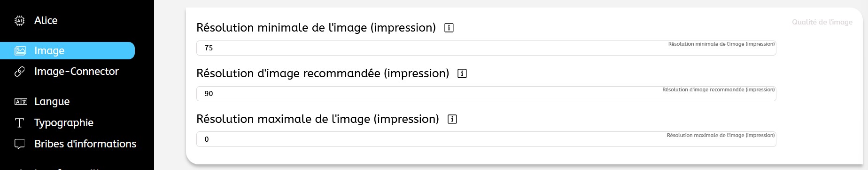Click the speech bubble icon for Bribes d'informations
The height and width of the screenshot is (170, 868).
tap(20, 144)
